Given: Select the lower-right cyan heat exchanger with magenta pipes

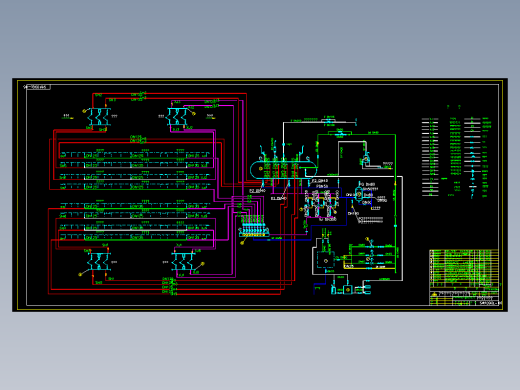Looking at the screenshot, I should click(182, 262).
